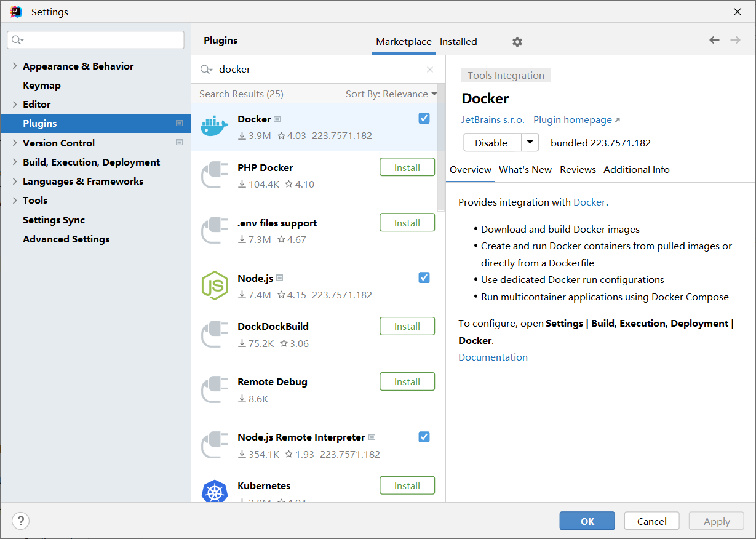Click the Remote Debug plugin icon
Viewport: 756px width, 539px height.
(x=215, y=389)
